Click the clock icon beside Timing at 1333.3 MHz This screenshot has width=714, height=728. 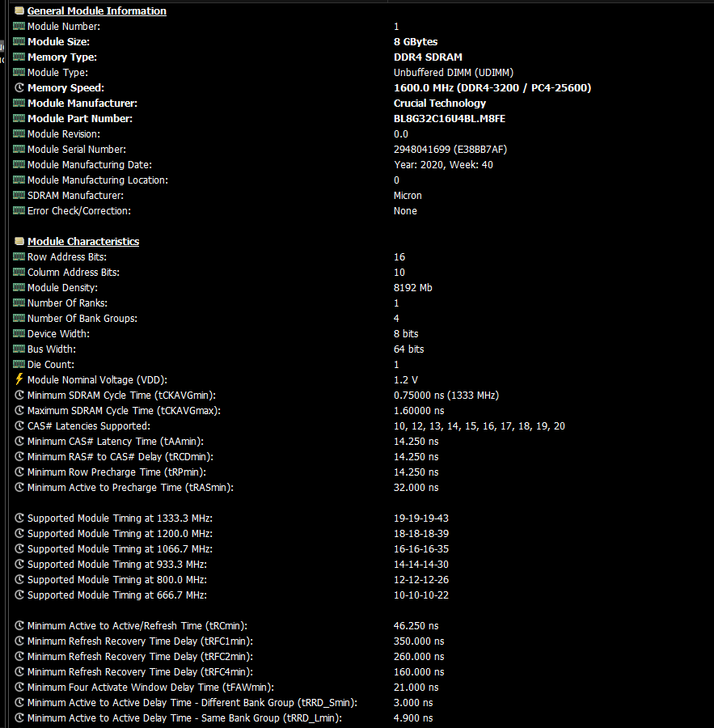[19, 518]
